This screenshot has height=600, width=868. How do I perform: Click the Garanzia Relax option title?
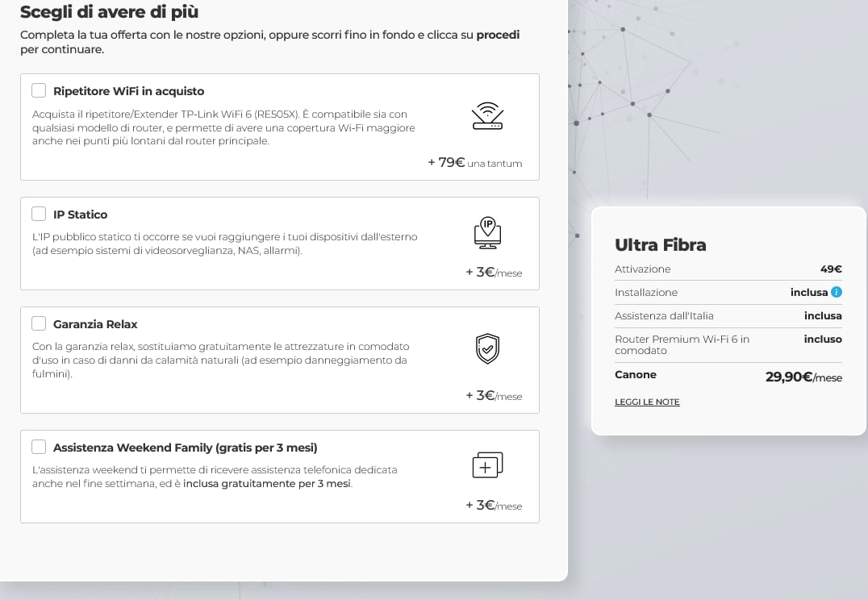(x=95, y=324)
